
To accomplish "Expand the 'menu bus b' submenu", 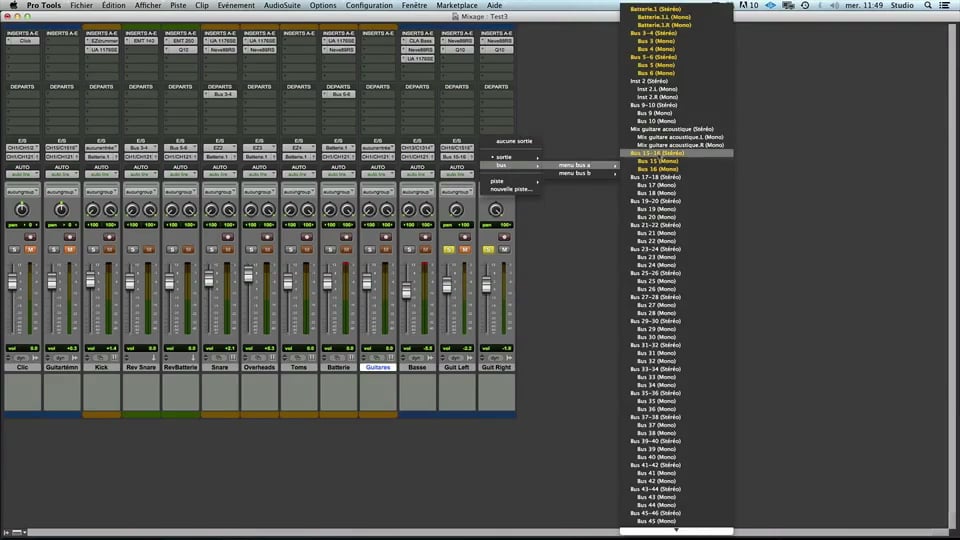I will (580, 173).
